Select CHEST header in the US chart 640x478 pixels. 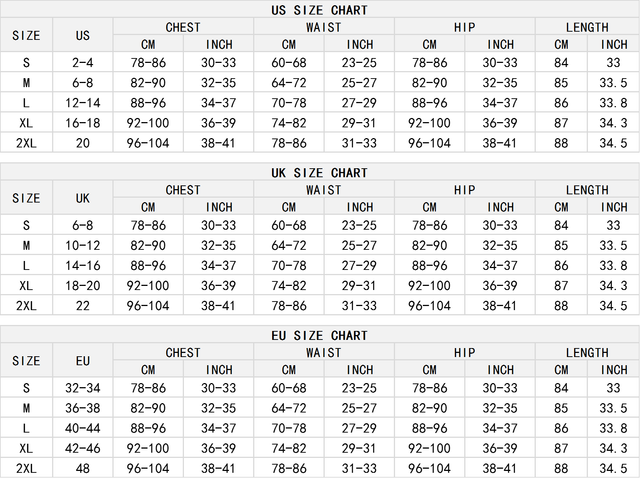[x=182, y=27]
